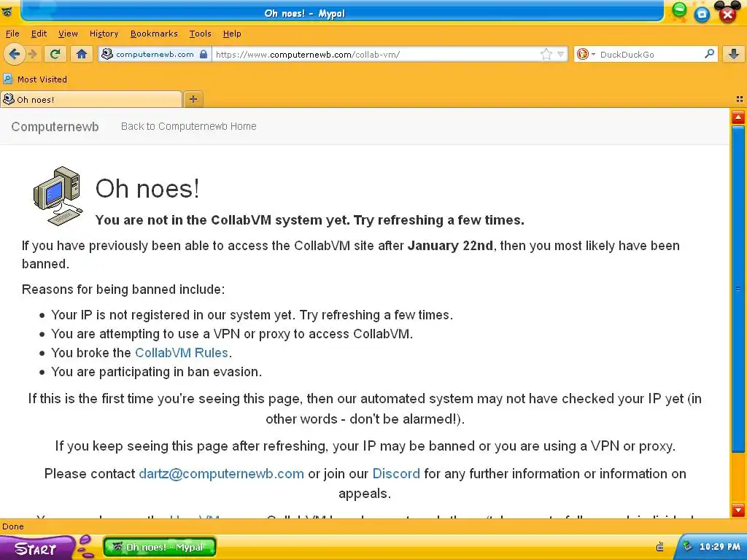The image size is (747, 560).
Task: Click the Computernewb brand link
Action: [x=55, y=127]
